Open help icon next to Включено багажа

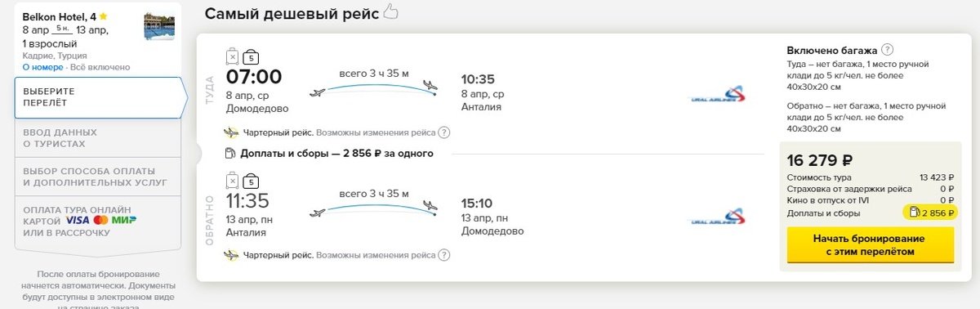coord(888,49)
